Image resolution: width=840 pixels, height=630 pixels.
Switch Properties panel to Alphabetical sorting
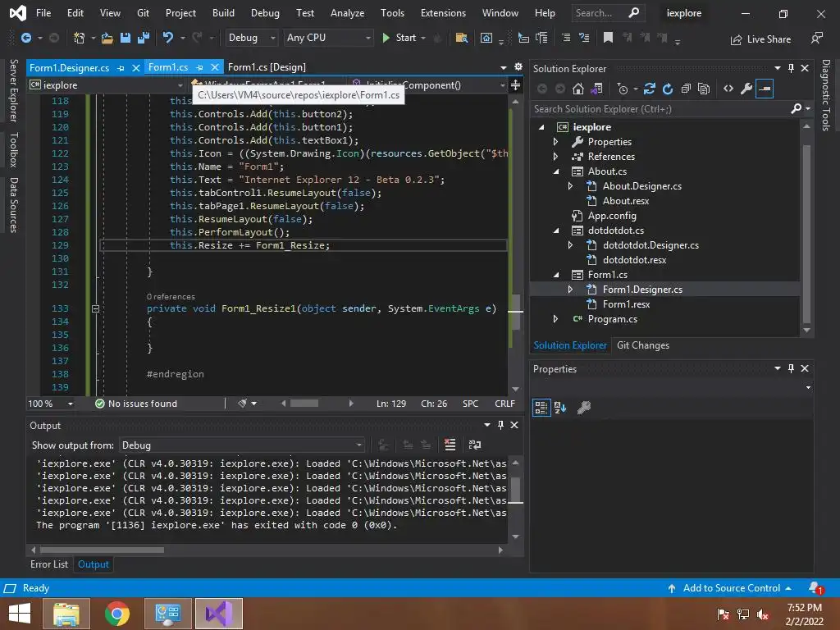click(561, 407)
